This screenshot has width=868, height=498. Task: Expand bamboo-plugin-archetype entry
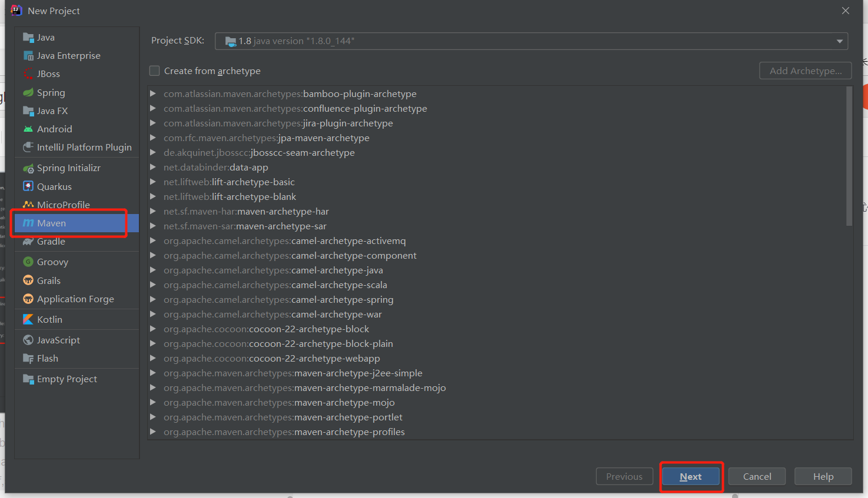pos(153,93)
